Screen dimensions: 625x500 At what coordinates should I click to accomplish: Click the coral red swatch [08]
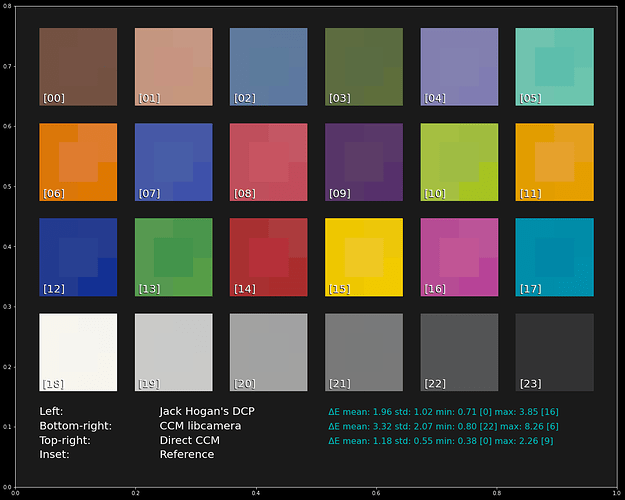pos(269,162)
